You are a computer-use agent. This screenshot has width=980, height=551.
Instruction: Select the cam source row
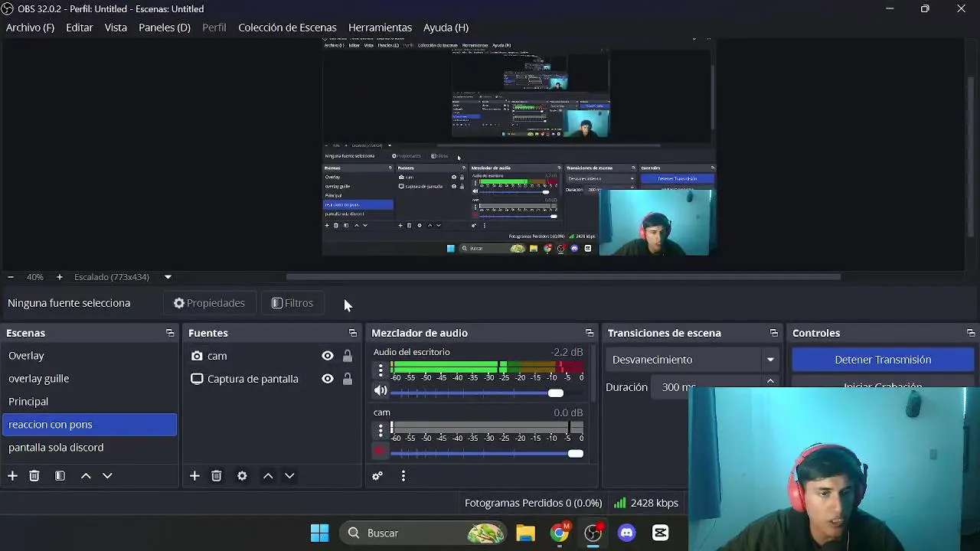click(272, 356)
